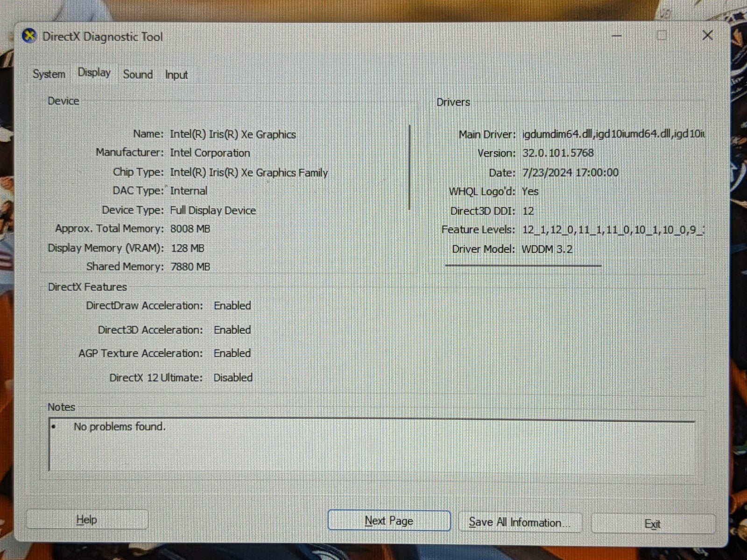Click the Main Driver file list value
Viewport: 747px width, 560px height.
coord(613,134)
